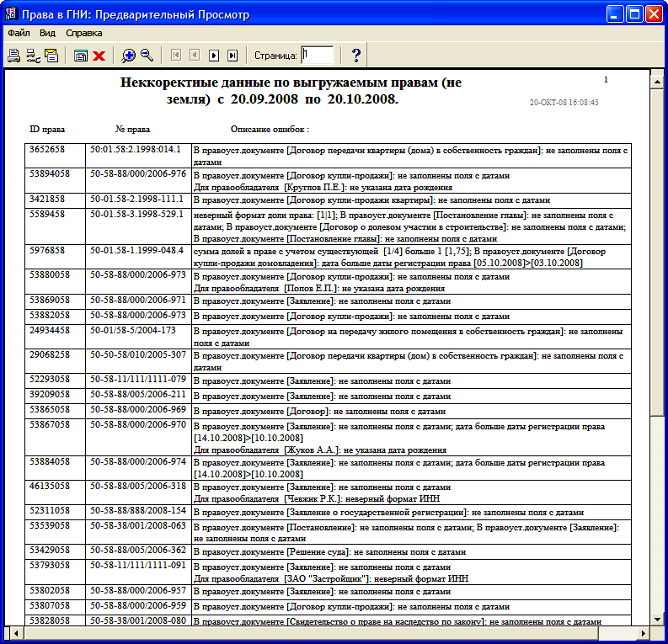The height and width of the screenshot is (644, 668).
Task: Click the Print icon in the toolbar
Action: tap(13, 56)
